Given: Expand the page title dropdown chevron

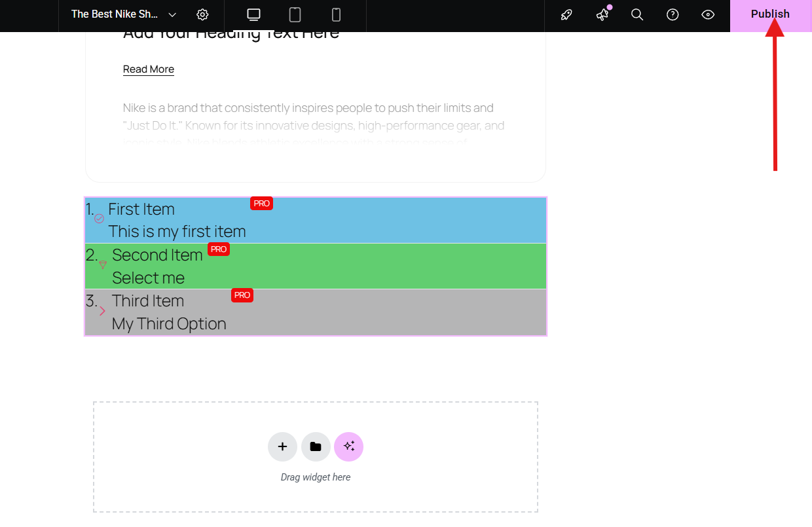Looking at the screenshot, I should click(172, 14).
